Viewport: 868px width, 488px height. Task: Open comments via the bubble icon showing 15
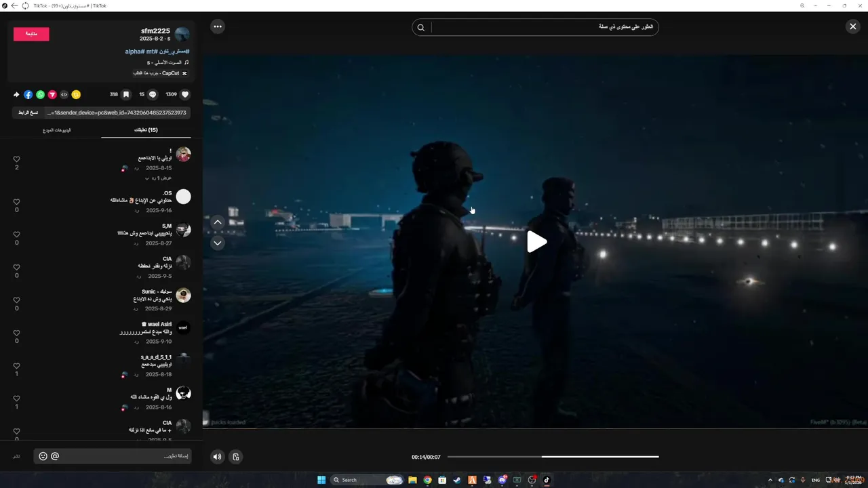tap(153, 95)
